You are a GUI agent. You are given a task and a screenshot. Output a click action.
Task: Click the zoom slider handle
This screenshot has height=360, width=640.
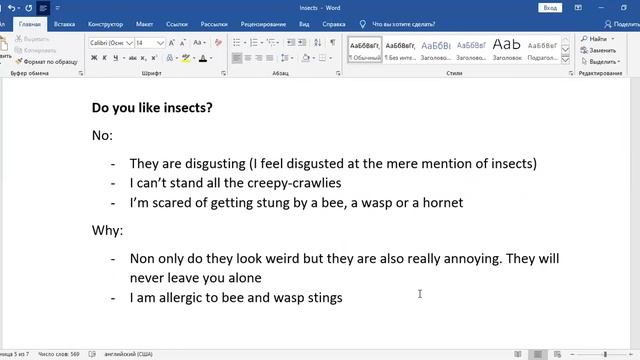tap(605, 354)
